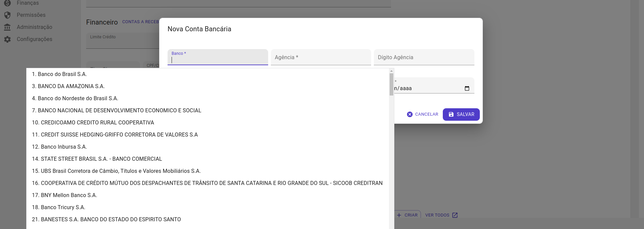Select 3. BANCO DA AMAZONIA S.A.
The image size is (644, 229).
point(208,86)
